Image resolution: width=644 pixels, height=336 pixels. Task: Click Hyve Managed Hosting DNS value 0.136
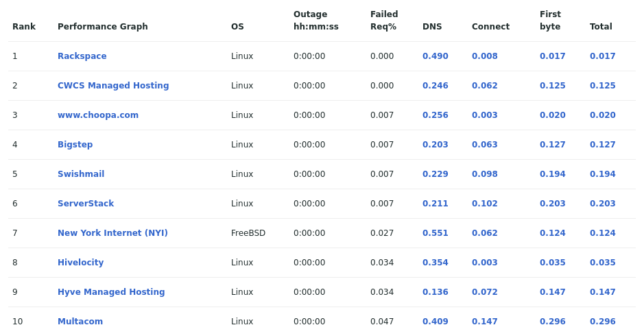click(x=436, y=292)
